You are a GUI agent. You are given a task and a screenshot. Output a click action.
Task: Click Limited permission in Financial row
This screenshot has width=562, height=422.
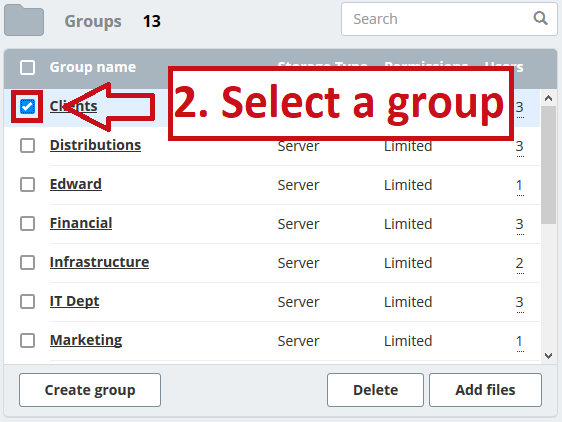pos(408,224)
